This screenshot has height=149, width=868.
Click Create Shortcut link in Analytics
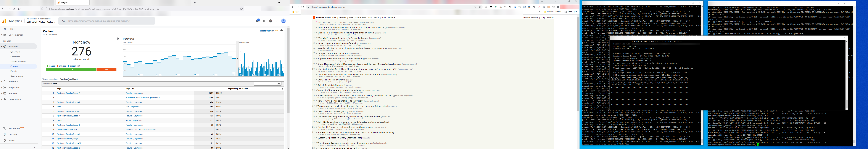[267, 31]
